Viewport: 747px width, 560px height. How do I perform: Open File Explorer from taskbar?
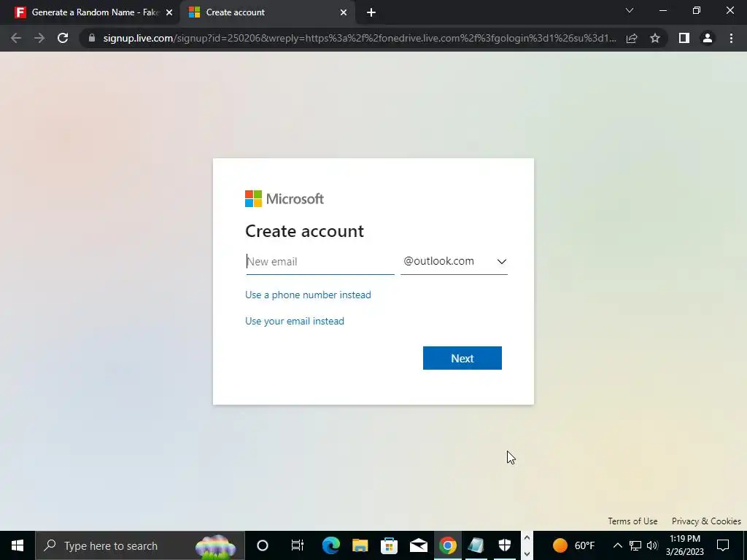tap(360, 545)
